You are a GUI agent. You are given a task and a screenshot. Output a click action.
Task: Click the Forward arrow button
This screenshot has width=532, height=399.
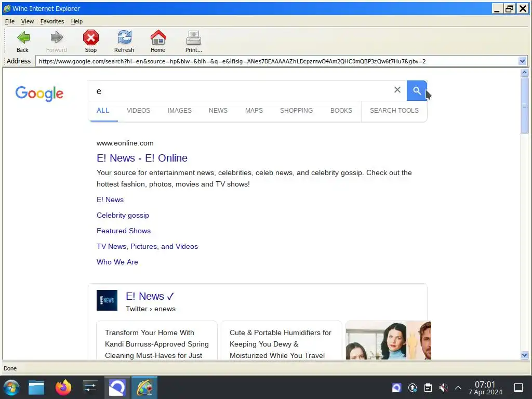coord(56,42)
